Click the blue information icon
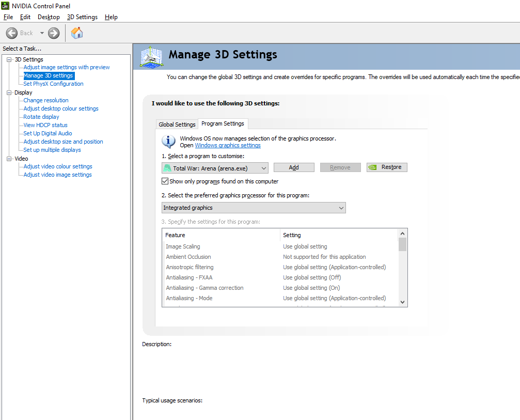 coord(168,141)
